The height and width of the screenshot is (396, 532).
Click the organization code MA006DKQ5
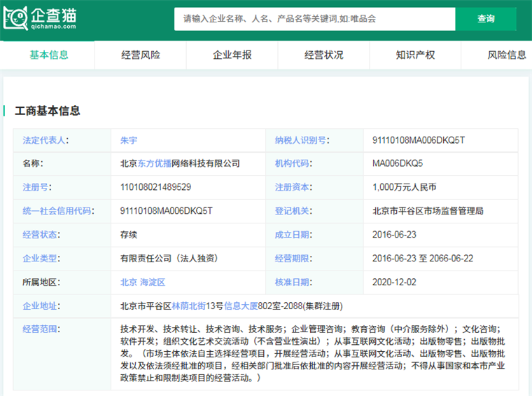click(x=398, y=163)
